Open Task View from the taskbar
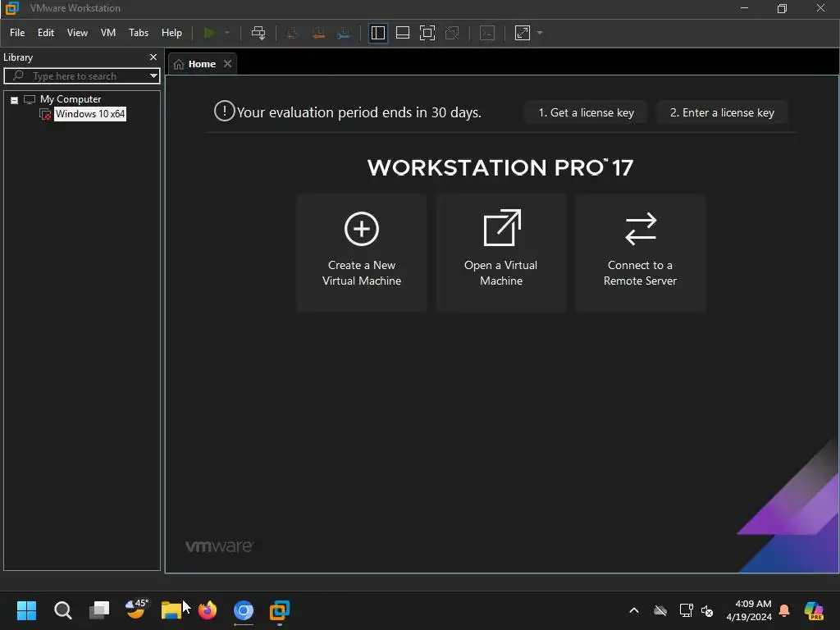 point(99,609)
